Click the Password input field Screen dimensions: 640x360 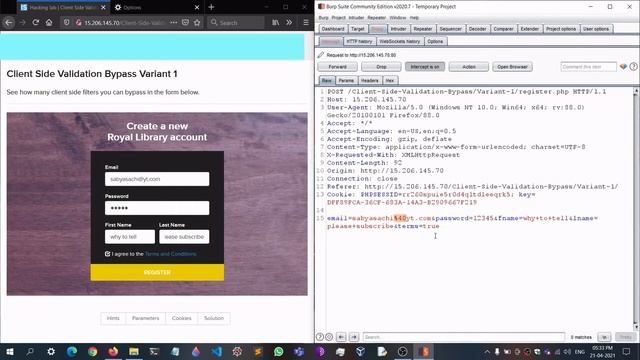[x=157, y=208]
